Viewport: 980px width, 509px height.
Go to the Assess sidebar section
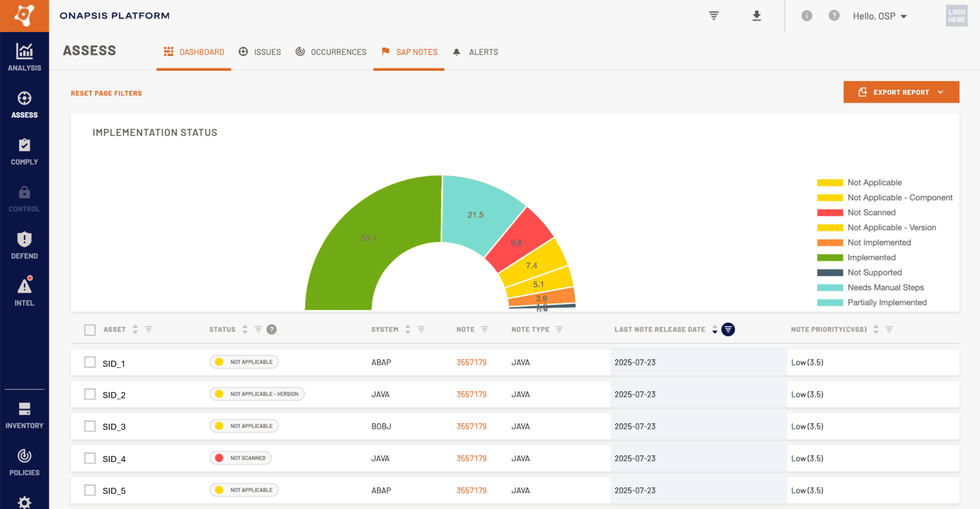24,104
